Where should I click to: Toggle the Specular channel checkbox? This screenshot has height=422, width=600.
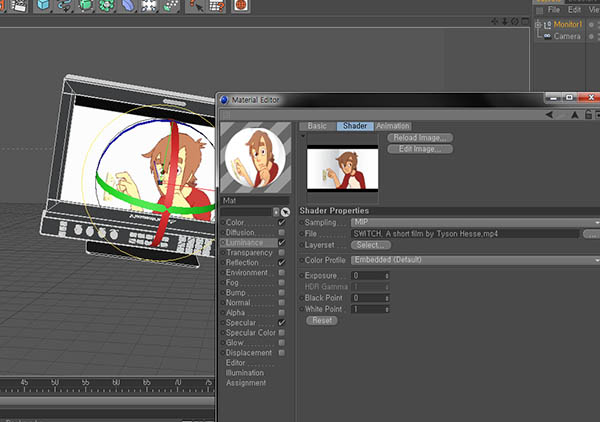coord(282,323)
